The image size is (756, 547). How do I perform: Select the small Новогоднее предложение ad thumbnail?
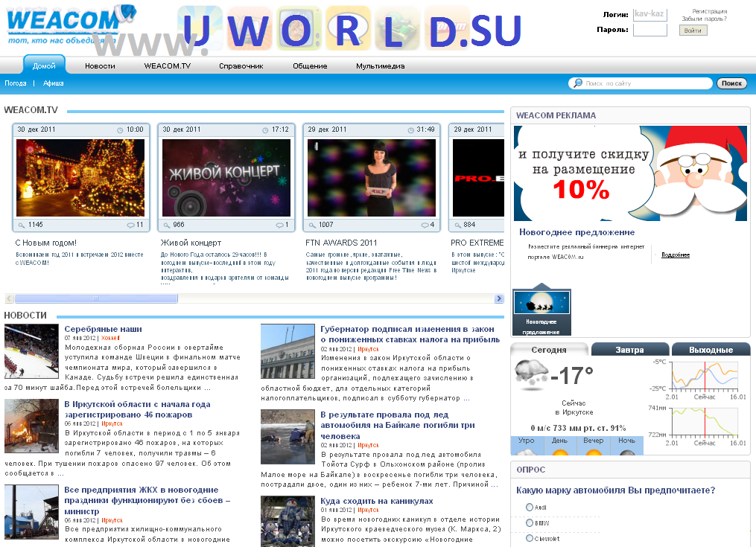click(x=542, y=312)
